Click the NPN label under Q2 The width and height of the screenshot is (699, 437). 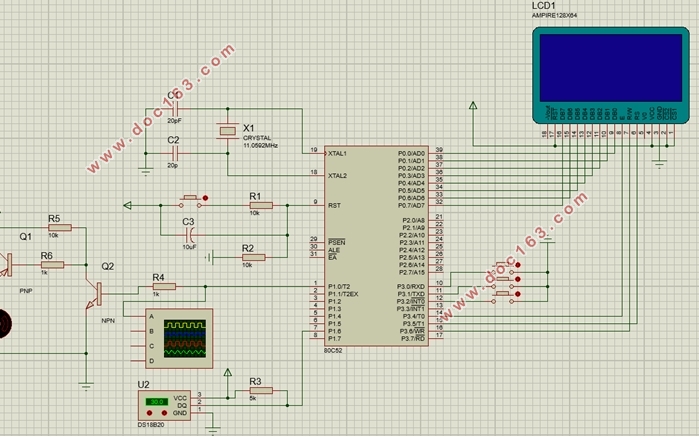pos(108,321)
